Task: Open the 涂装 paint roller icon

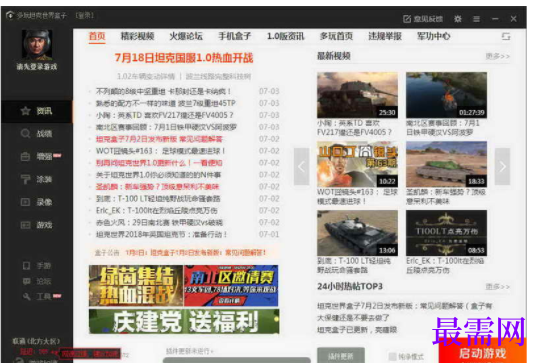Action: coord(25,179)
